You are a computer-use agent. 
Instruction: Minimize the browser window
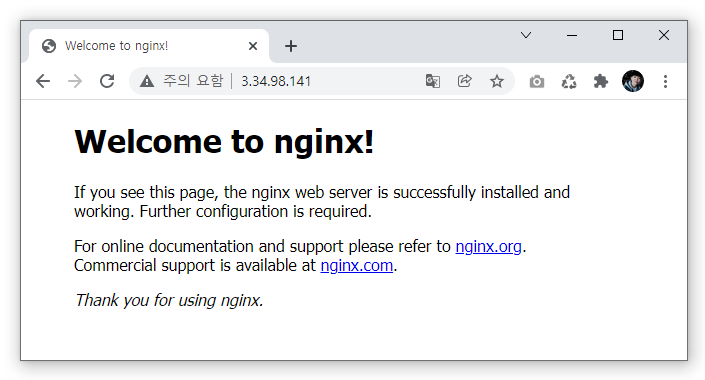coord(572,35)
